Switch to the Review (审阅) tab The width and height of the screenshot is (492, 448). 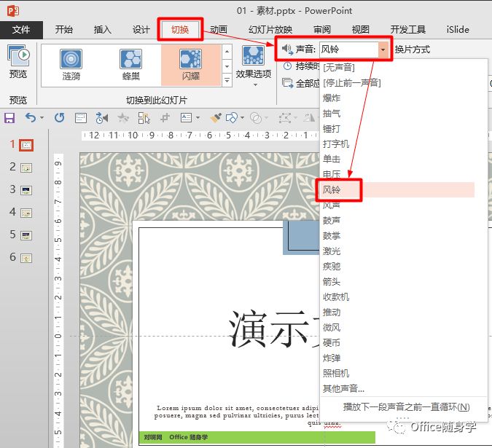pos(322,30)
